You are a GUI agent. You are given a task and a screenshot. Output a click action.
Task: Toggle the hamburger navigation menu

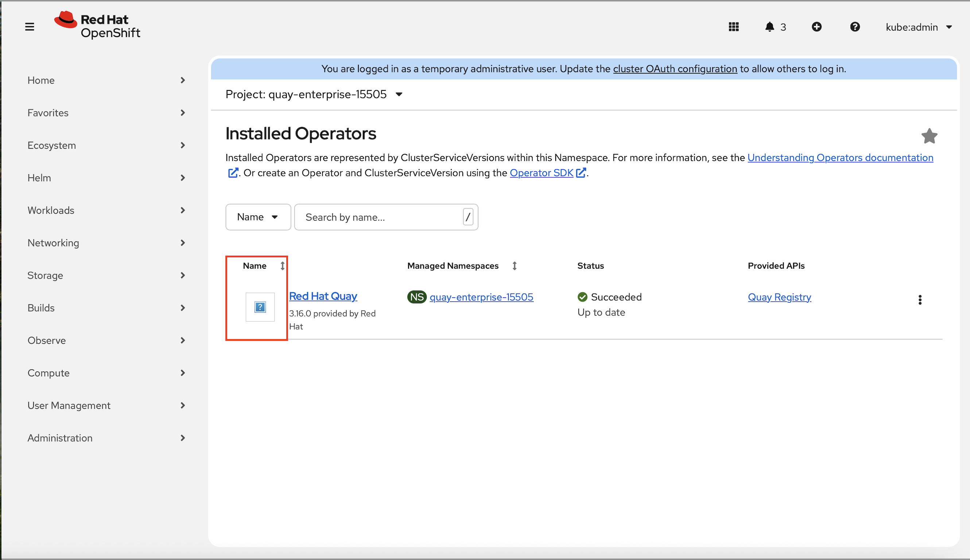30,27
